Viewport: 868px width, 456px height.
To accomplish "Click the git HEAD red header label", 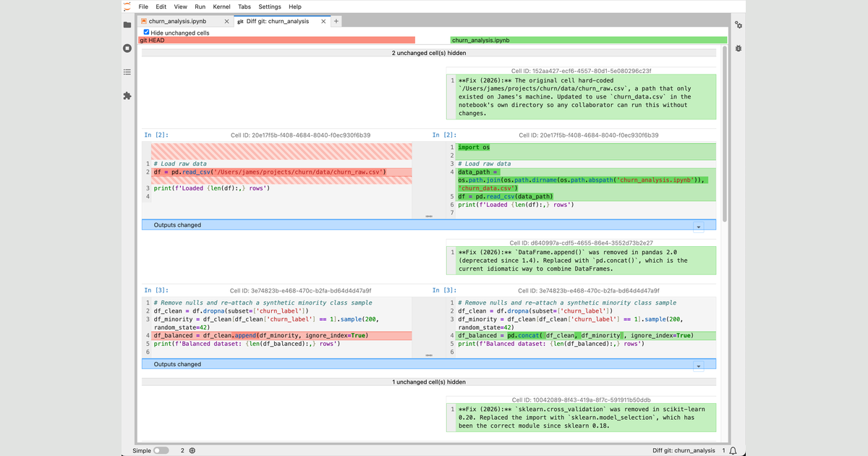I will pos(276,41).
